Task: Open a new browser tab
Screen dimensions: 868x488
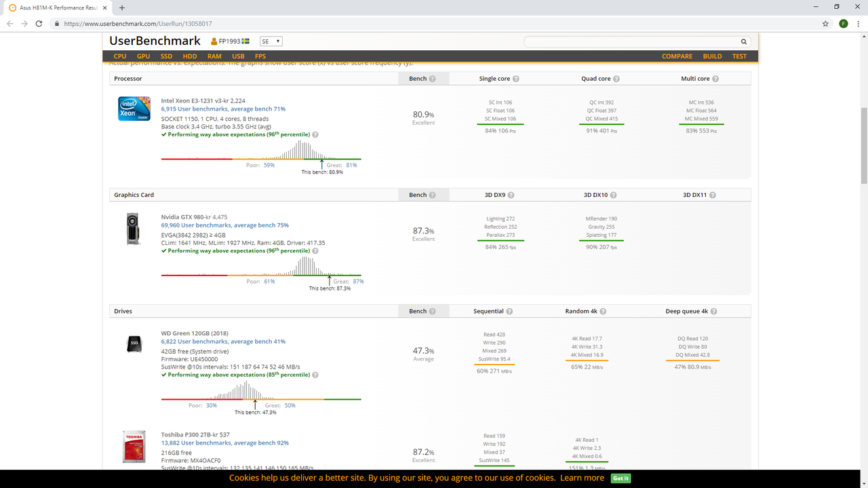Action: pyautogui.click(x=122, y=7)
